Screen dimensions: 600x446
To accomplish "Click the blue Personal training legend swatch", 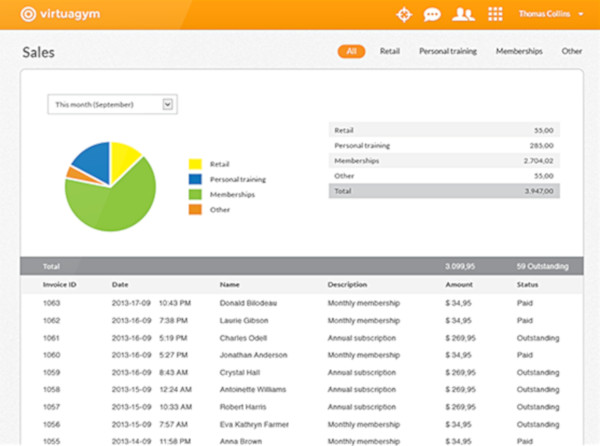I will tap(196, 179).
